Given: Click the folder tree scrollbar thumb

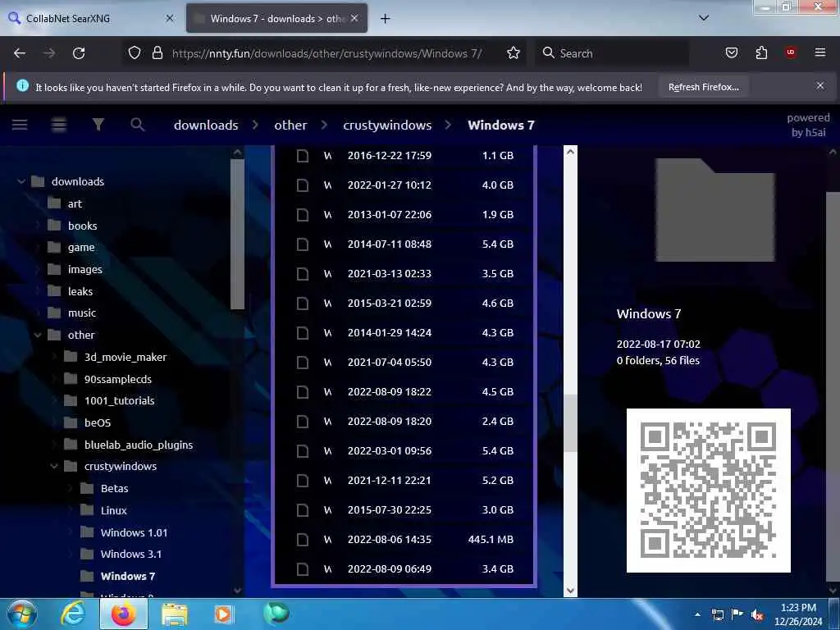Looking at the screenshot, I should click(x=237, y=234).
